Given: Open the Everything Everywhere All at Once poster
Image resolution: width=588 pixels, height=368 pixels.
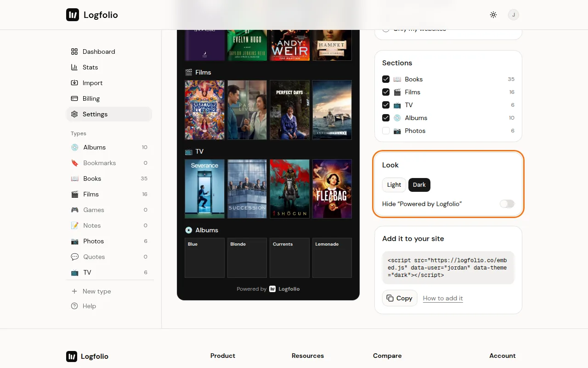Looking at the screenshot, I should (205, 110).
